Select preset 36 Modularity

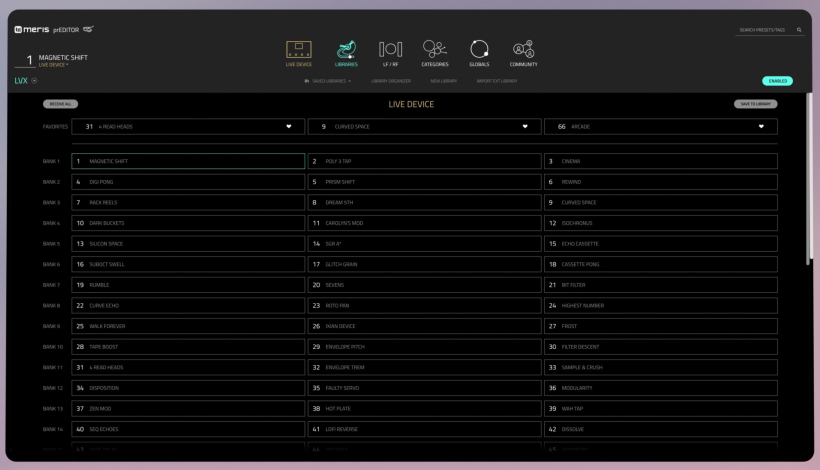click(x=660, y=388)
